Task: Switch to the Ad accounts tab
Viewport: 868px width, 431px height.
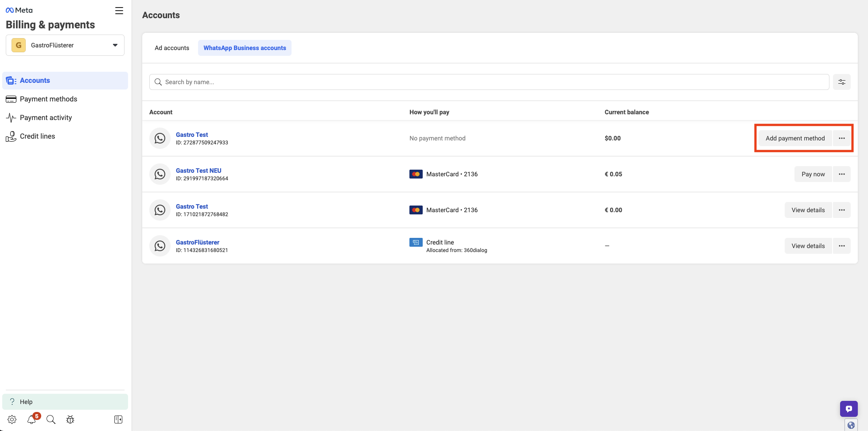Action: [x=172, y=48]
